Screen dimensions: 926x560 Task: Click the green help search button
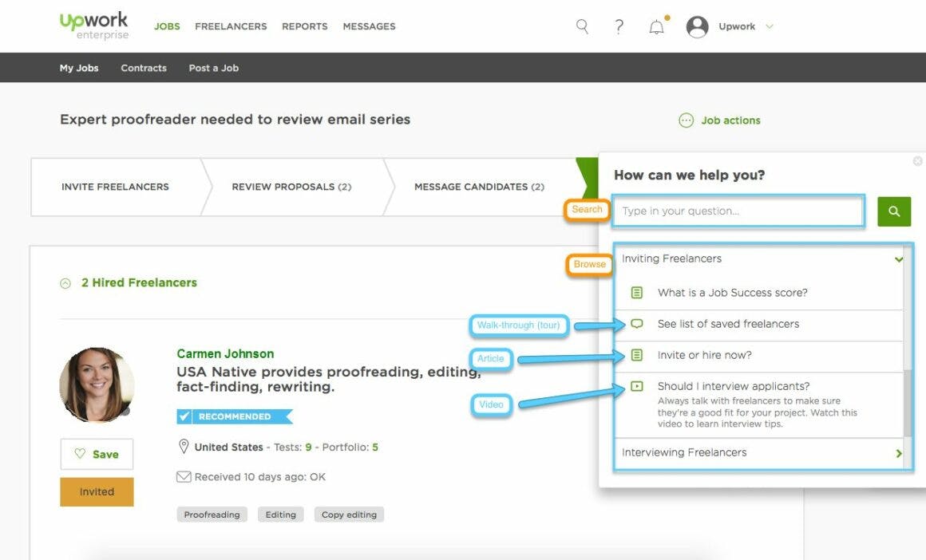pos(894,211)
